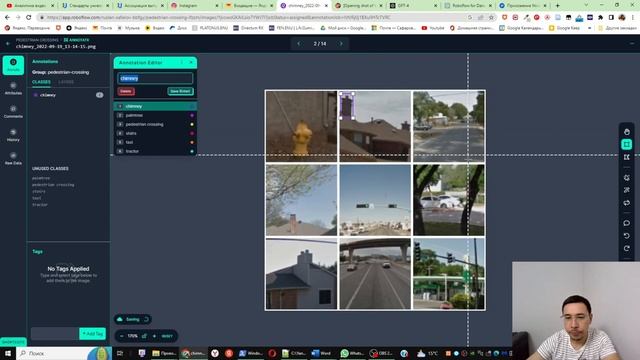Open the Comments sidebar panel
Image resolution: width=640 pixels, height=360 pixels.
13,111
